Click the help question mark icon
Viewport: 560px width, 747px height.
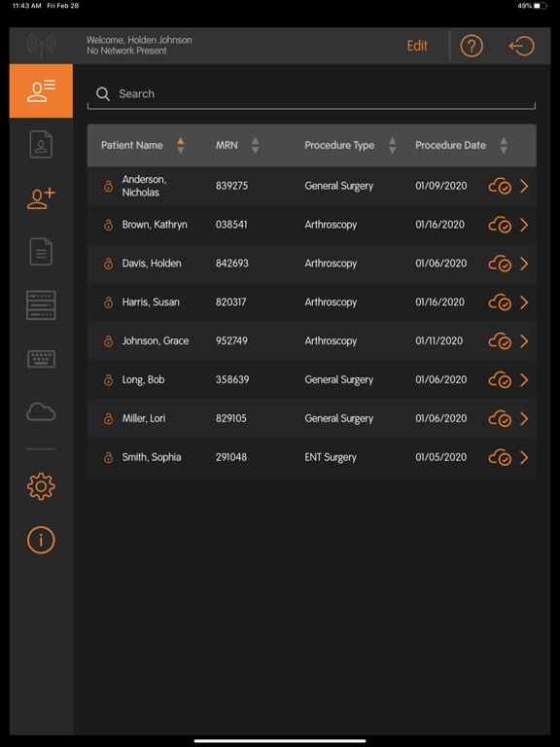tap(472, 46)
